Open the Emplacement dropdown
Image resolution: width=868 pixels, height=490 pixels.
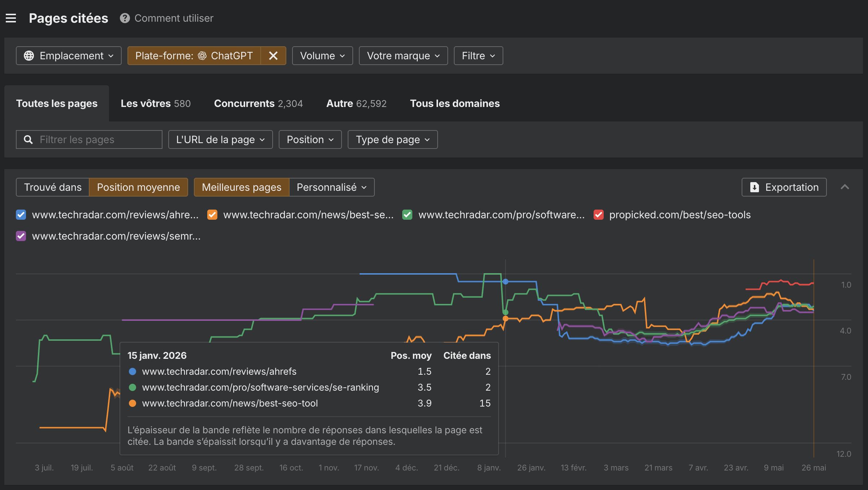coord(69,56)
